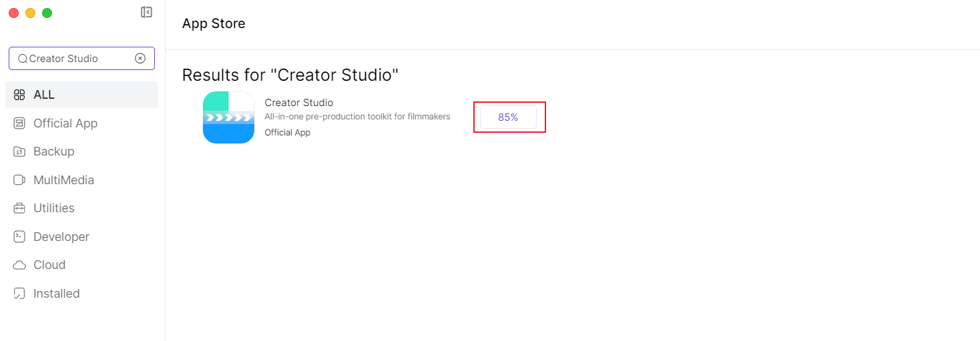Viewport: 980px width, 341px height.
Task: Open the Creator Studio app icon
Action: (x=228, y=117)
